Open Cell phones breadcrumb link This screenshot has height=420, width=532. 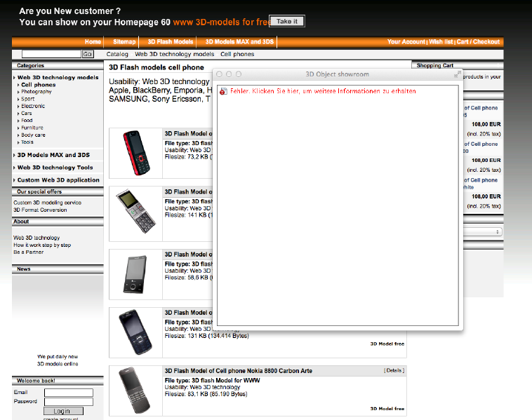237,54
